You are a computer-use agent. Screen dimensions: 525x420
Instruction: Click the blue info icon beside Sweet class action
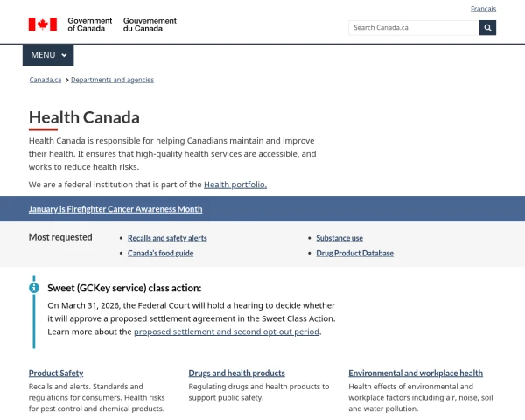tap(34, 287)
